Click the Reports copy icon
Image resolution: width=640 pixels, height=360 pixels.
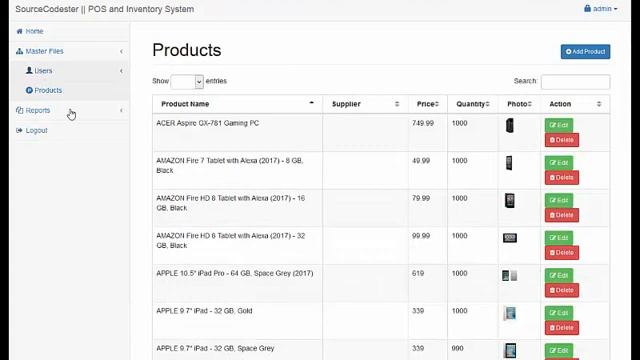click(19, 110)
